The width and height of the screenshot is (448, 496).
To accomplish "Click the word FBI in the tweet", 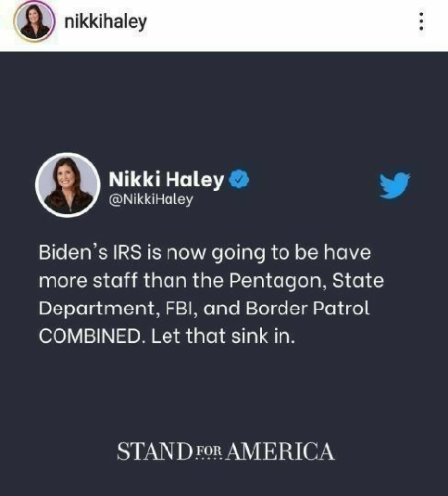I will point(181,310).
